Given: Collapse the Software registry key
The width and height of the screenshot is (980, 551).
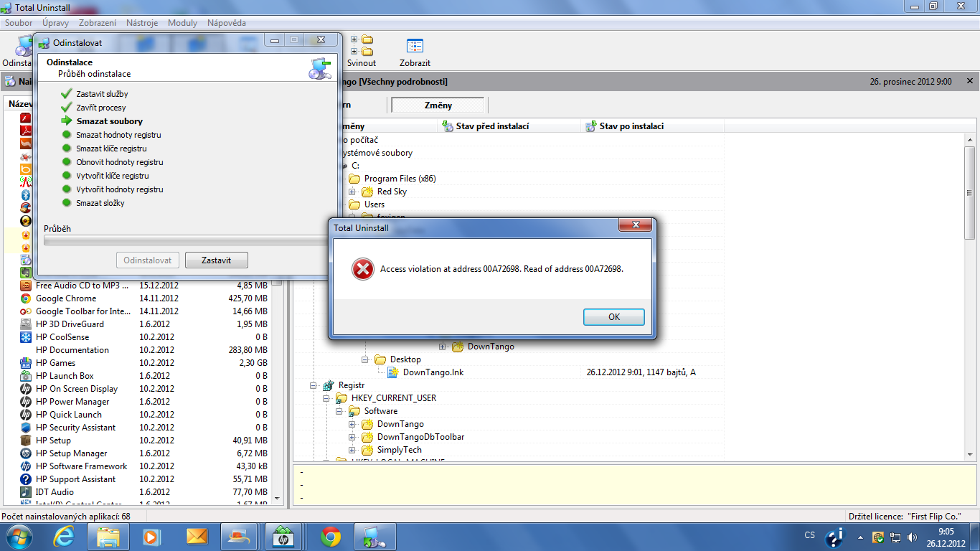Looking at the screenshot, I should click(x=339, y=411).
